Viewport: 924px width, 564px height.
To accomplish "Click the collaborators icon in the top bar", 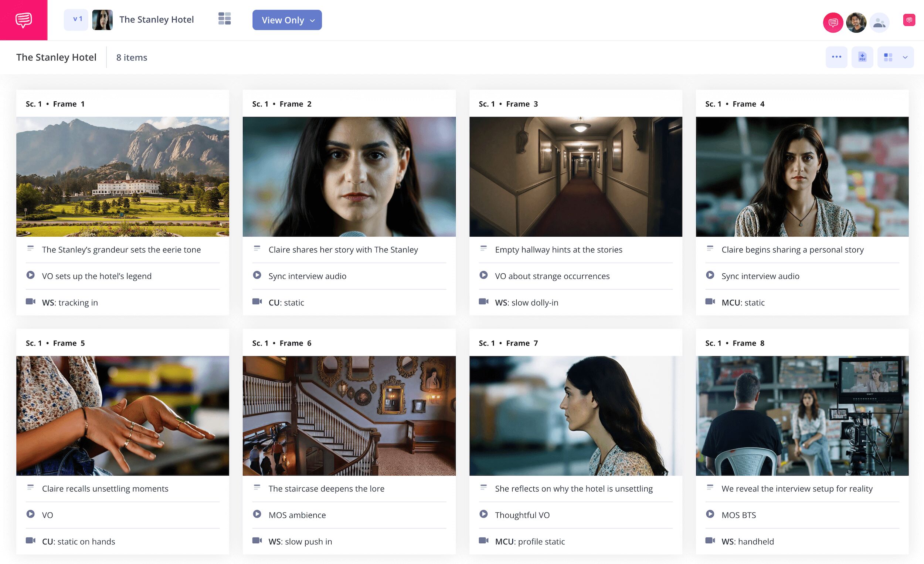I will pyautogui.click(x=879, y=23).
